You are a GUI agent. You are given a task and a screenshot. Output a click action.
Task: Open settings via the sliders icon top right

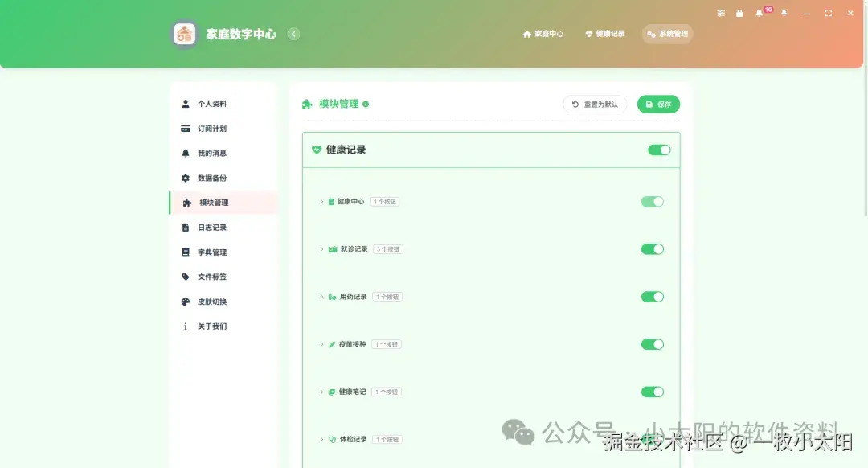pos(721,13)
